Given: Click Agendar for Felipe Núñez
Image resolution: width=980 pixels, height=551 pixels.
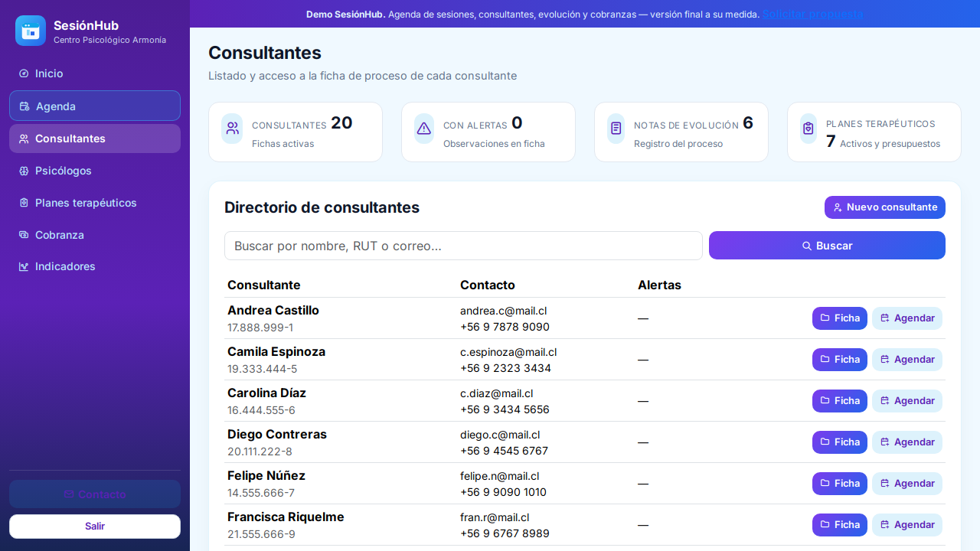Looking at the screenshot, I should pyautogui.click(x=907, y=484).
